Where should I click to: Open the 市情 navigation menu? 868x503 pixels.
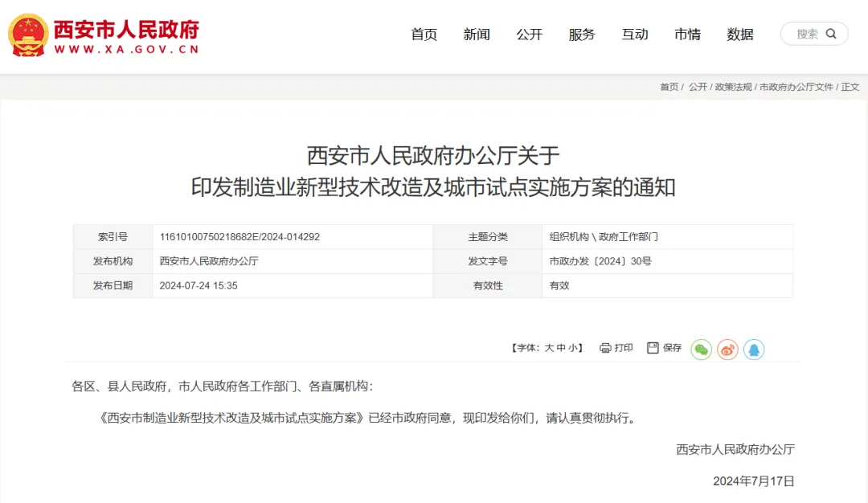click(x=687, y=35)
